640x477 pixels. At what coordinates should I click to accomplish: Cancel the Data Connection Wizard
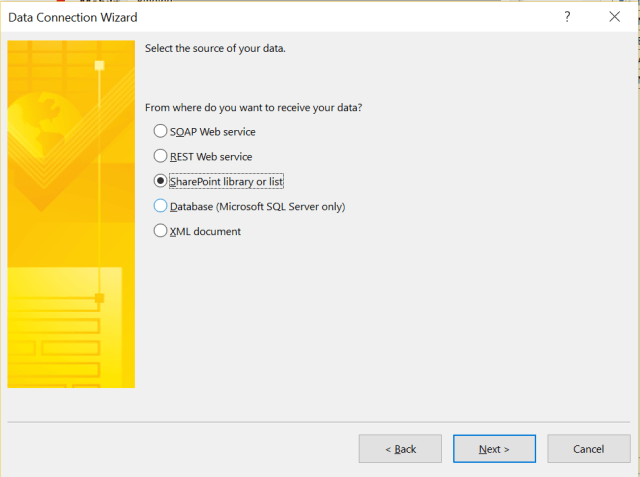click(x=588, y=449)
